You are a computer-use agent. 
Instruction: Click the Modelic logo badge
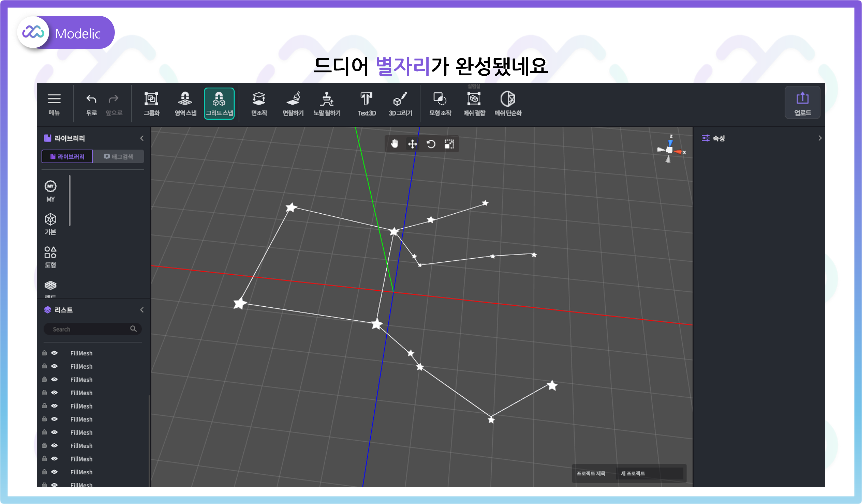pos(66,33)
